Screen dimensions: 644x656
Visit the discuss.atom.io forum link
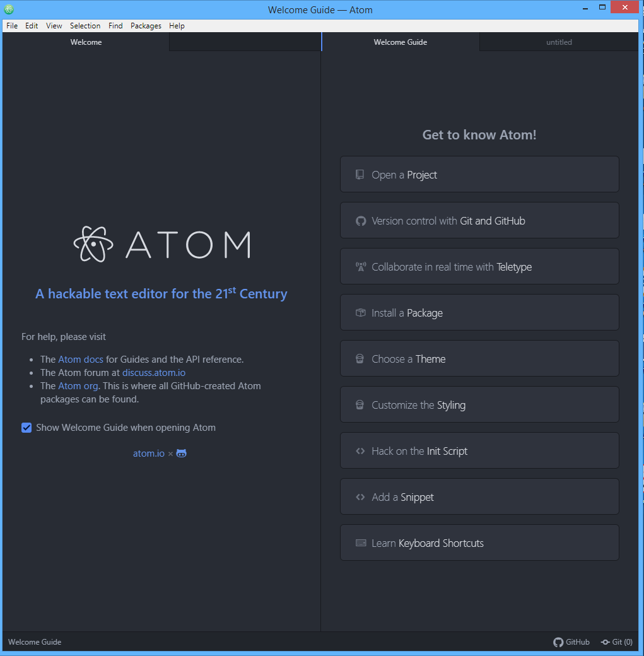click(153, 372)
